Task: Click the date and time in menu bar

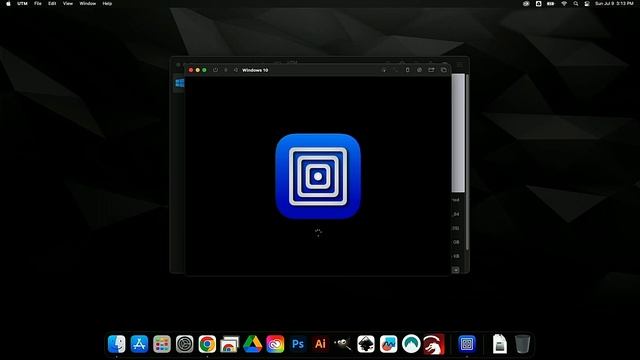Action: (614, 4)
